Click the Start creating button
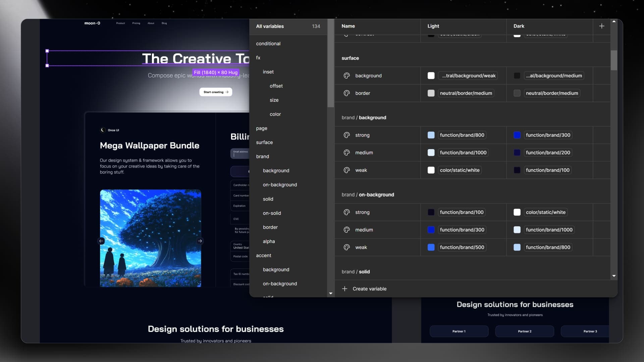Screen dimensions: 644x362 [x=216, y=92]
